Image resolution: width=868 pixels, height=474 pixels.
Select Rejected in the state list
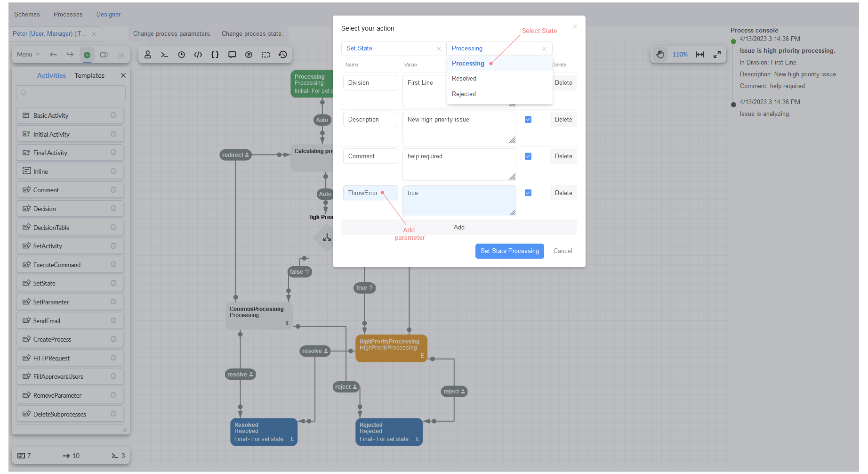(499, 94)
